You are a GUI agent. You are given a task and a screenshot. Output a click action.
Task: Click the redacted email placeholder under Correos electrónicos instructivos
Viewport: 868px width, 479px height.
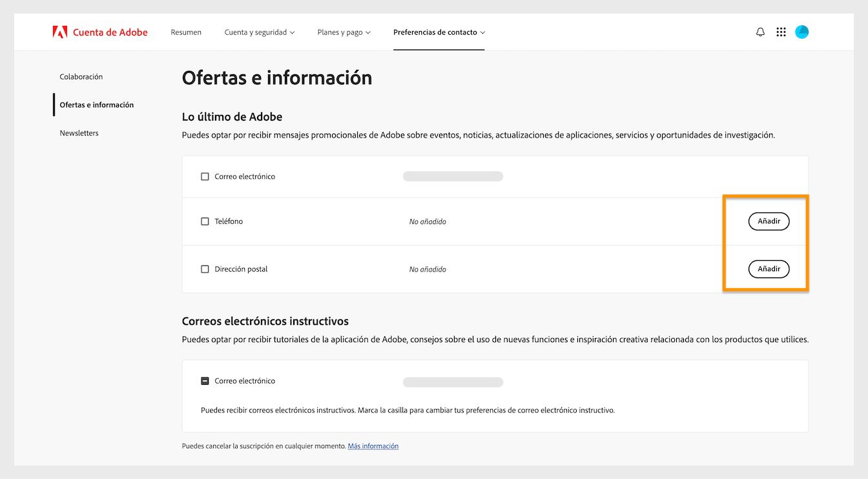(453, 382)
